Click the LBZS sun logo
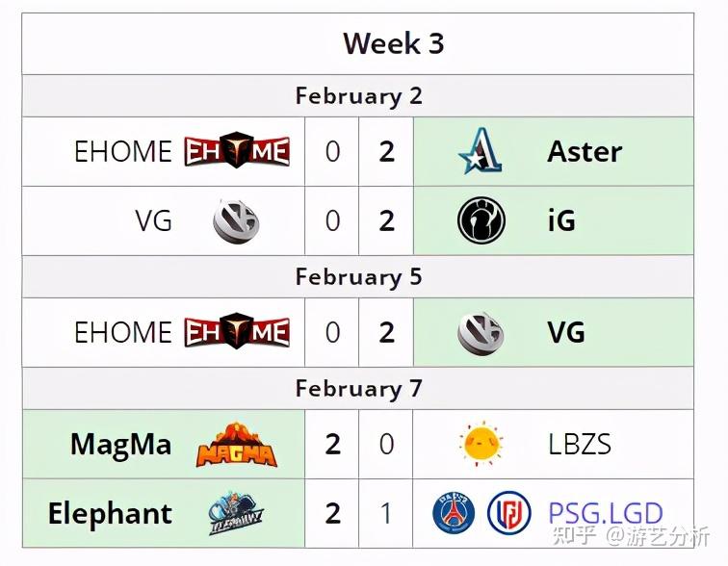 481,444
